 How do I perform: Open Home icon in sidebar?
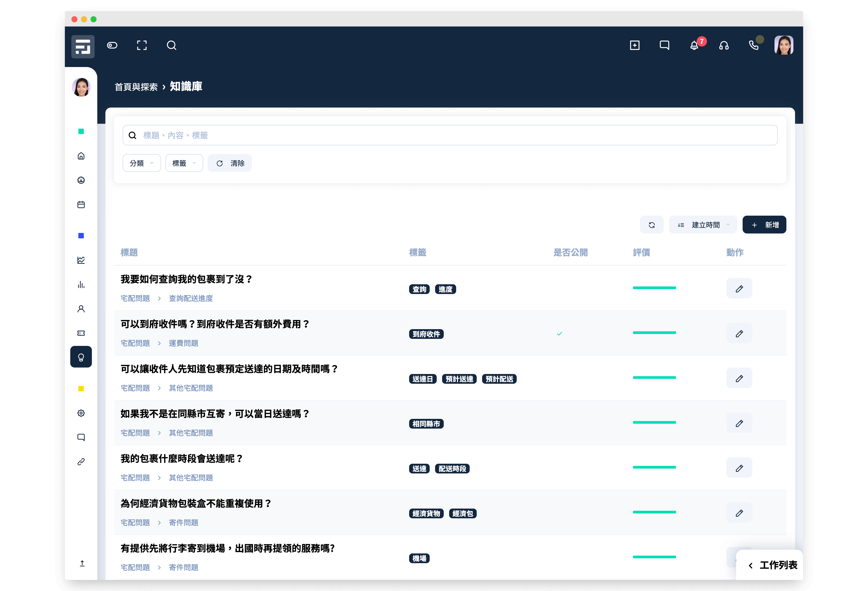tap(81, 156)
